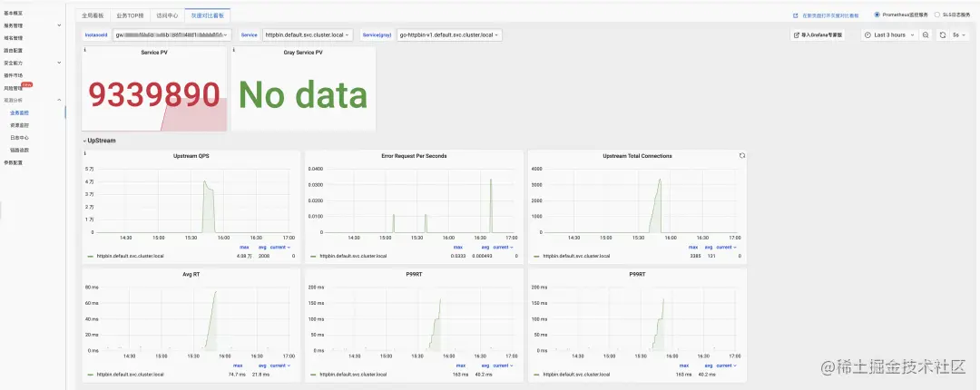Click the Gray Service PV panel title
The width and height of the screenshot is (980, 390).
(303, 53)
